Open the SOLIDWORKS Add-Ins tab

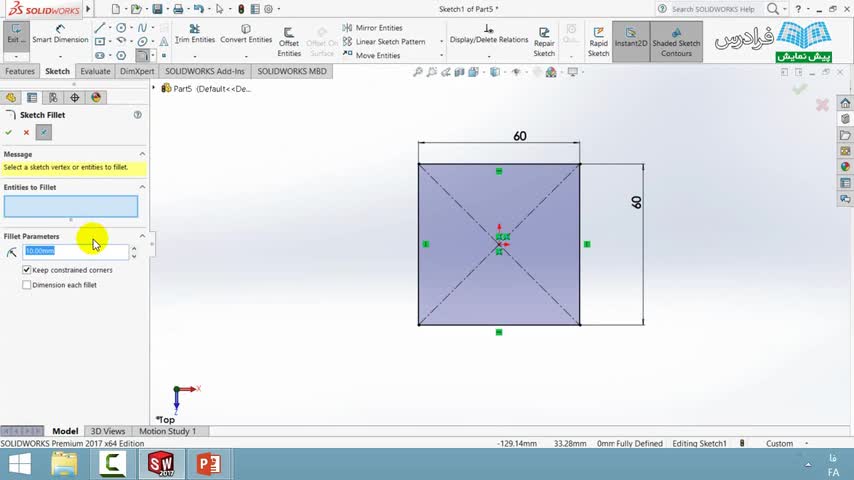click(x=205, y=71)
